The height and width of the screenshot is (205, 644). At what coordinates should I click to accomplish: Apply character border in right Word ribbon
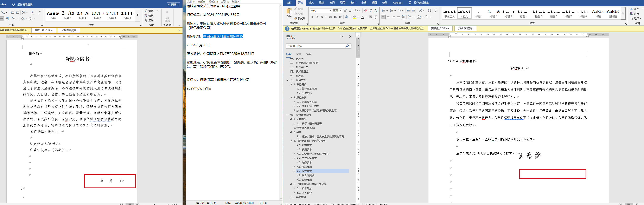click(376, 11)
